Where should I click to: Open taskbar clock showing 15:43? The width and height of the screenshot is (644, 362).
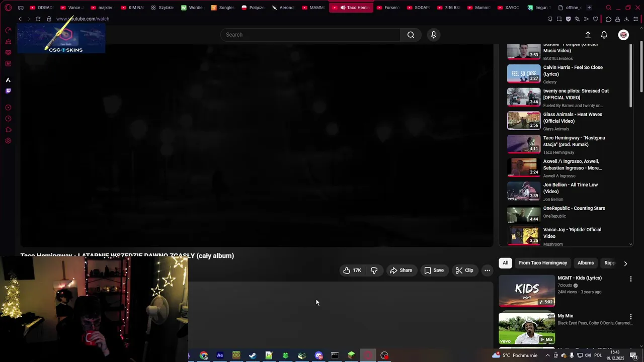pyautogui.click(x=615, y=355)
